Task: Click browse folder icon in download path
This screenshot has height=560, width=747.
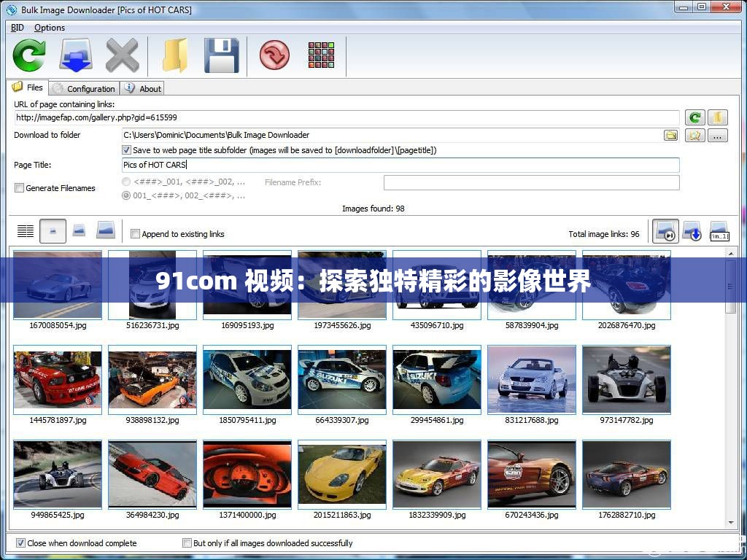Action: click(x=671, y=135)
